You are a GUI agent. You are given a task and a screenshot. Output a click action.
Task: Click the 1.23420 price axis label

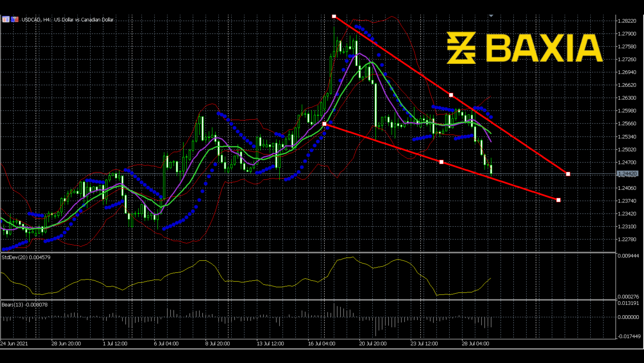[x=627, y=214]
